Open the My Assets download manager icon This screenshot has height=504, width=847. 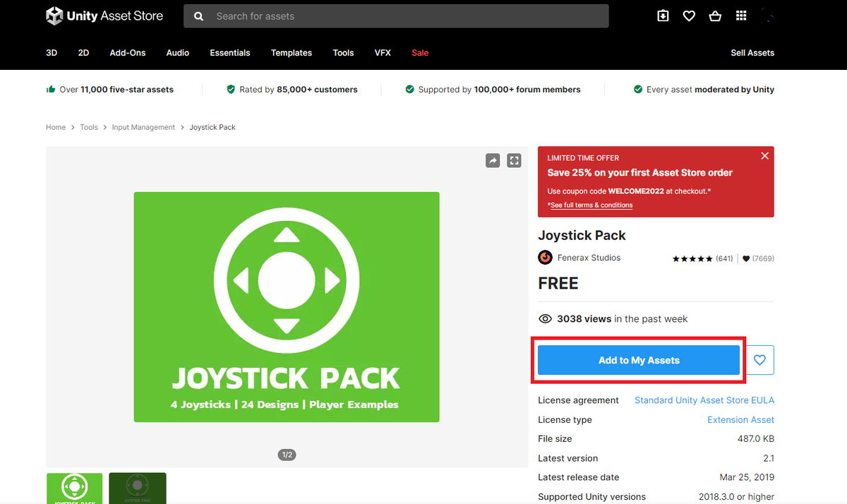(662, 15)
